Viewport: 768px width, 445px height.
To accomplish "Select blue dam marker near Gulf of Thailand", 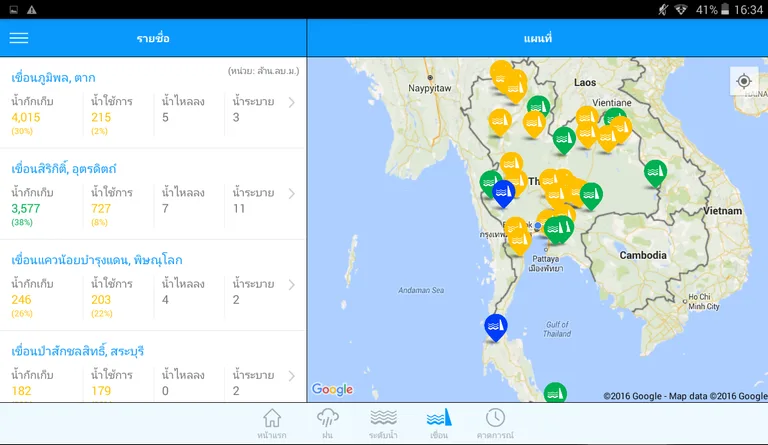I will pos(496,326).
